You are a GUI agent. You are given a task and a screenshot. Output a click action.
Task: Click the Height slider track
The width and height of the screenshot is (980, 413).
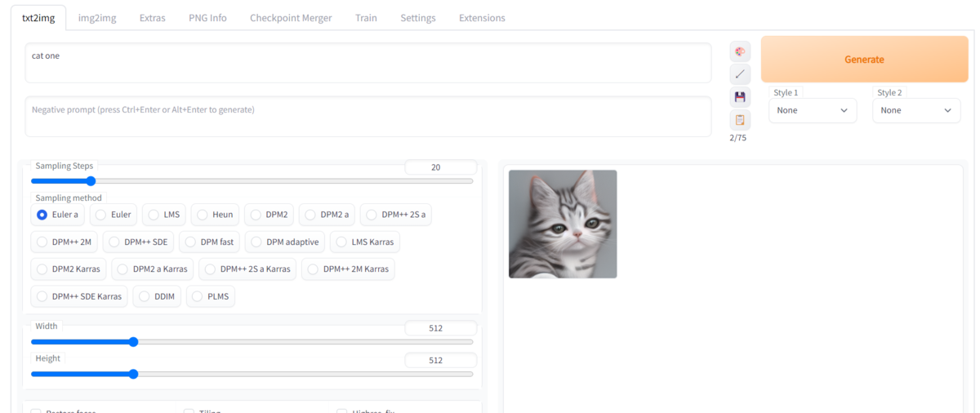point(252,374)
